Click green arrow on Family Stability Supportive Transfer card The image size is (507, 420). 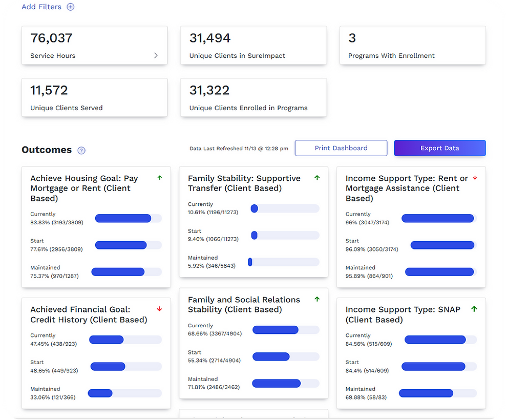coord(317,178)
